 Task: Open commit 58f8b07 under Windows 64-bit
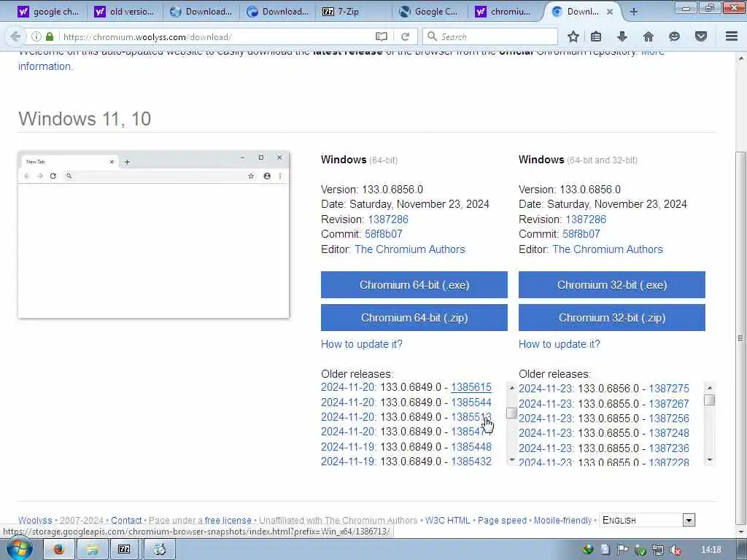[x=384, y=234]
